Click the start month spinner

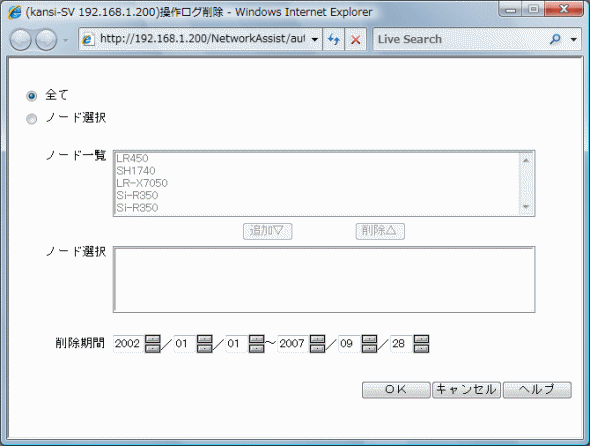205,344
